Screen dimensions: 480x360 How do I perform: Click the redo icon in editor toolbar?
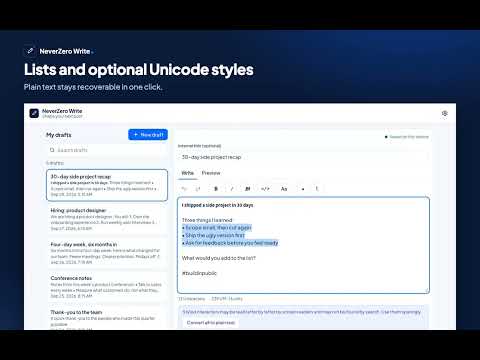[198, 189]
